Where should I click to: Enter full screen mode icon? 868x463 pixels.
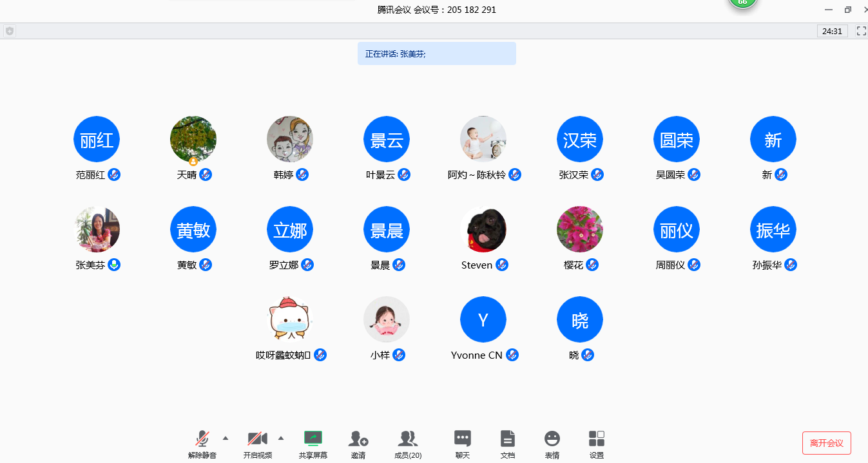(x=861, y=31)
